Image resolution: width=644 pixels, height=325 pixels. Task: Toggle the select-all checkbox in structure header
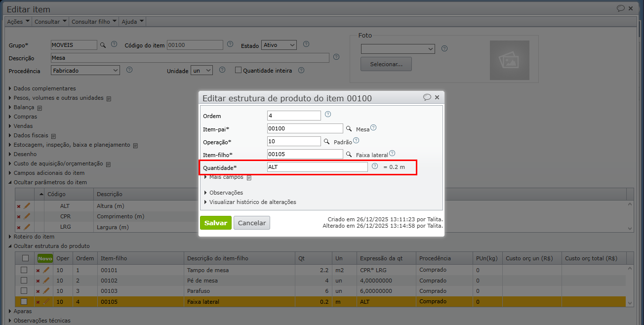click(x=25, y=258)
